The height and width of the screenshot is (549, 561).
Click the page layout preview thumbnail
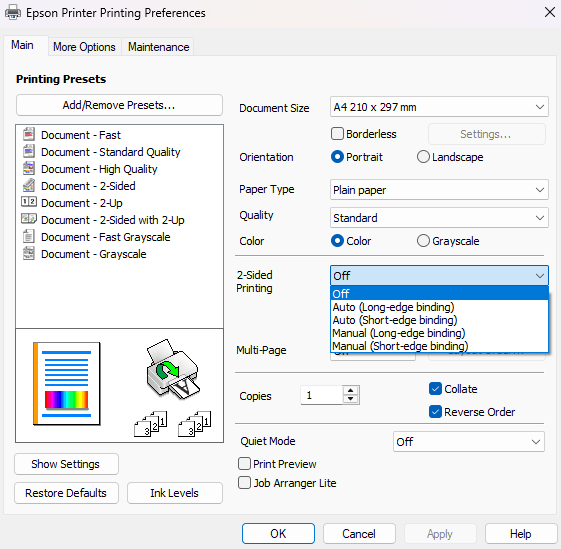click(67, 384)
